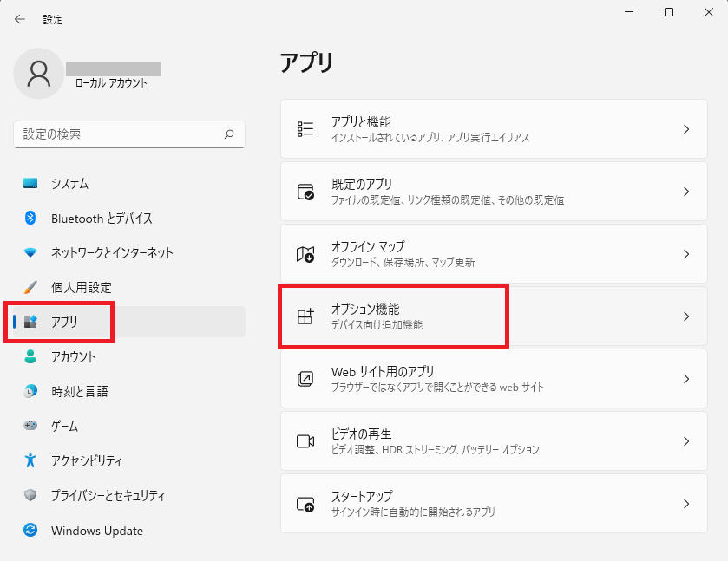Viewport: 728px width, 561px height.
Task: Click the chevron beside Web サイト用のアプリ
Action: point(686,379)
